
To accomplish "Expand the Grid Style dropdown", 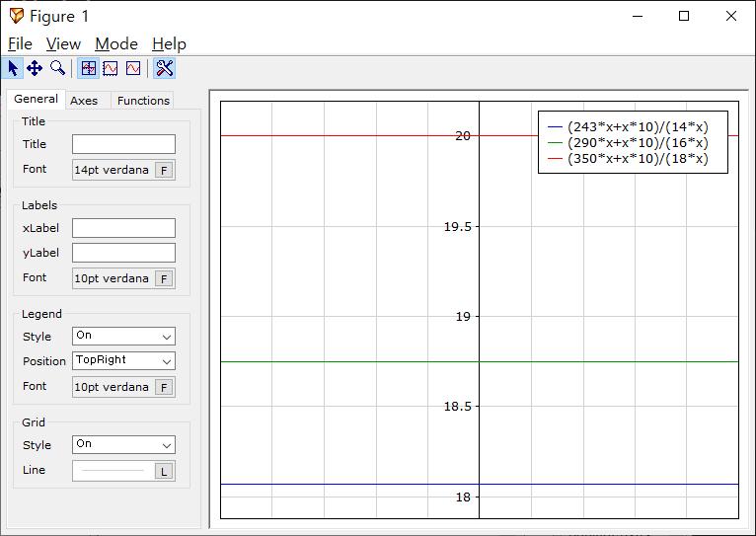I will click(123, 445).
